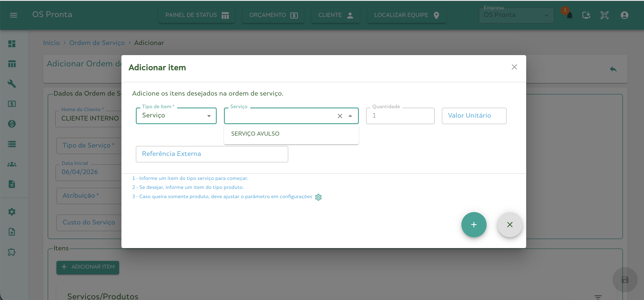This screenshot has height=300, width=644.
Task: Open the user account profile icon
Action: [624, 15]
